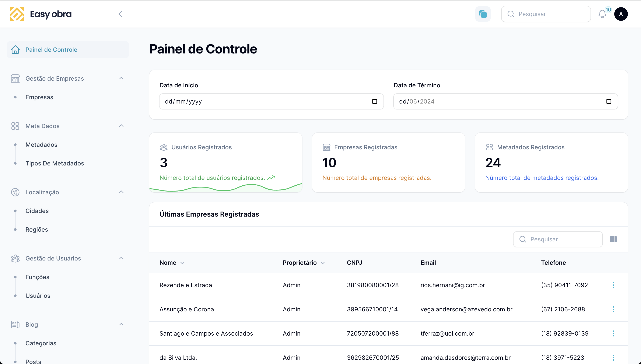Click the magnifier in the table search box
This screenshot has width=641, height=364.
coord(523,239)
